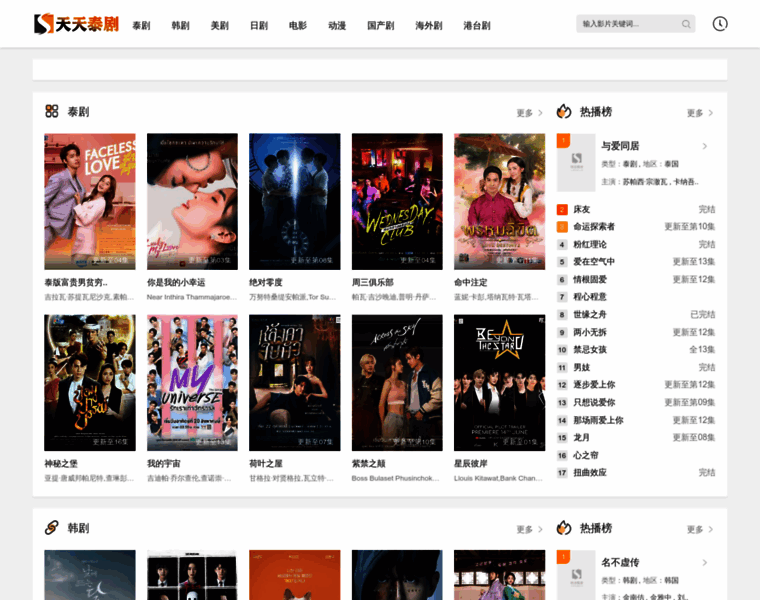Click the 天天泰剧 site logo
Viewport: 760px width, 600px height.
tap(77, 24)
